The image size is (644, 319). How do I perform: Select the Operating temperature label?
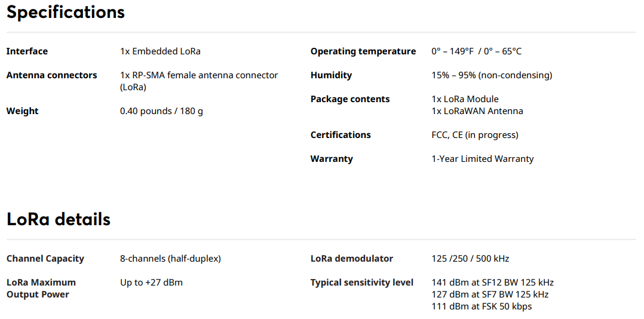click(363, 51)
